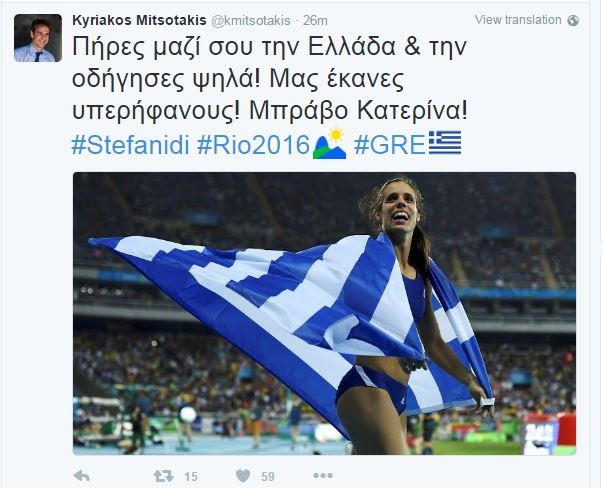Open the #GRE hashtag
603x488 pixels.
[390, 145]
